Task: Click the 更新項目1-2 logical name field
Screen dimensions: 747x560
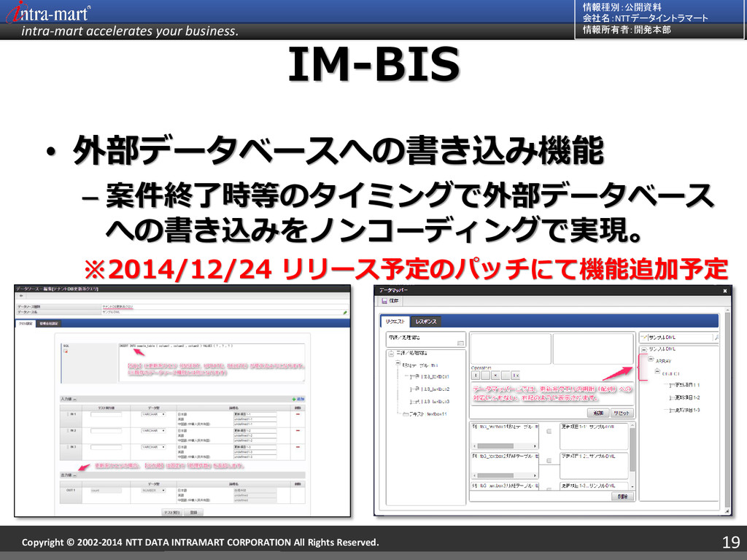Action: (x=255, y=430)
